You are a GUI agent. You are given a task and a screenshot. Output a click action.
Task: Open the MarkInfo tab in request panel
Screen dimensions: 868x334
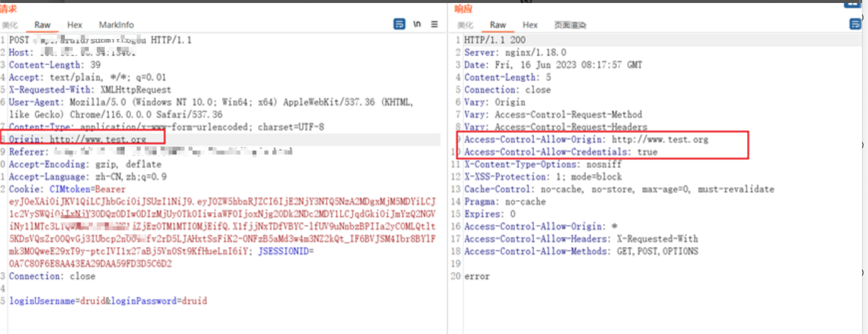click(x=116, y=25)
